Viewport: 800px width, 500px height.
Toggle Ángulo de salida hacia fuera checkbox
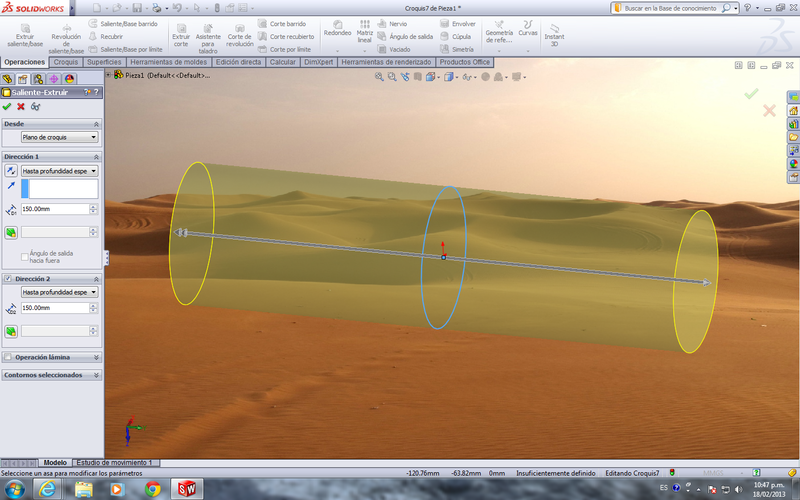24,257
